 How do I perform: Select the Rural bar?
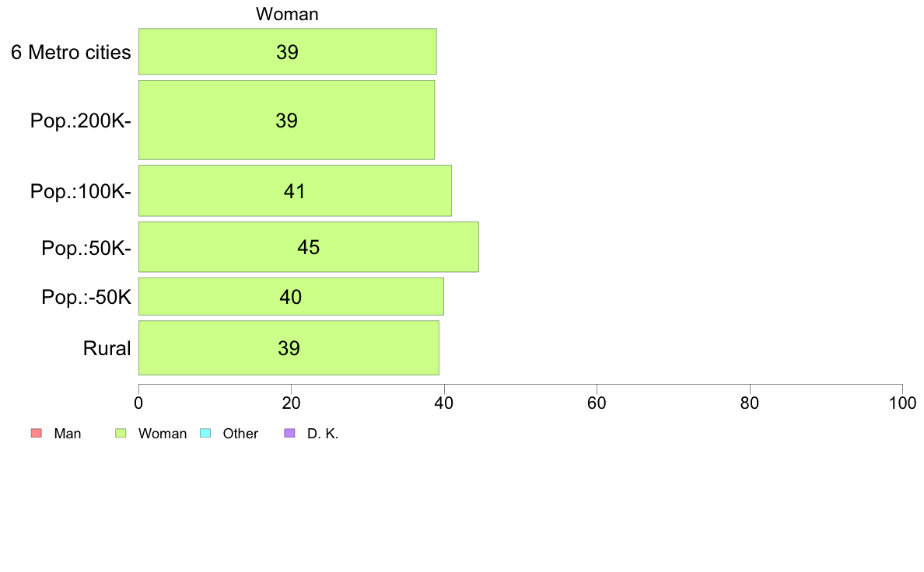coord(289,347)
